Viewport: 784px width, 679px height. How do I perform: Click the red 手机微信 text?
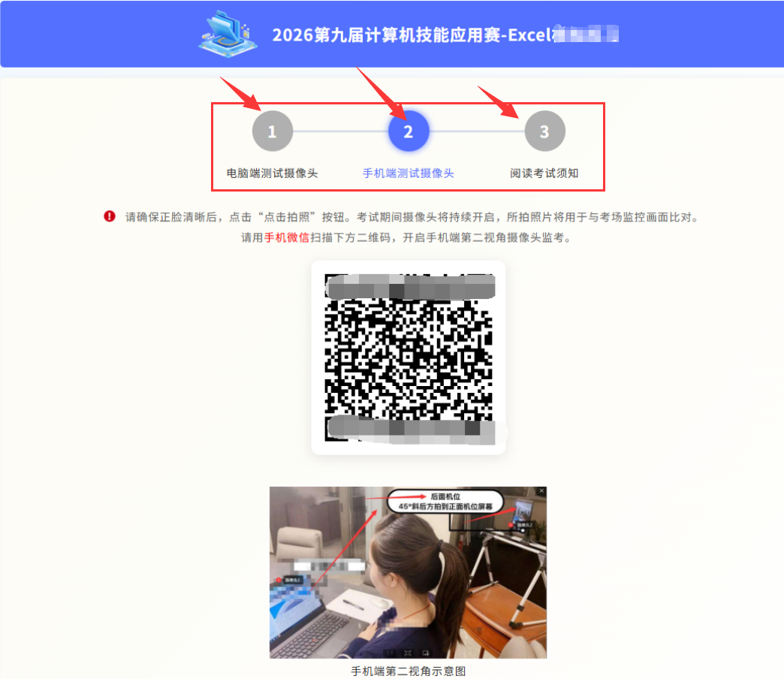coord(286,237)
